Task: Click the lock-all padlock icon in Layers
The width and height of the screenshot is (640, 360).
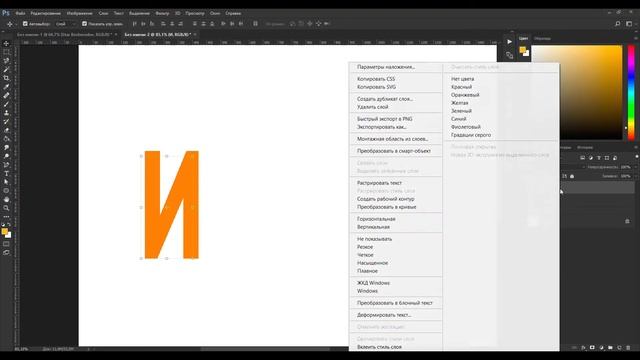Action: point(572,176)
